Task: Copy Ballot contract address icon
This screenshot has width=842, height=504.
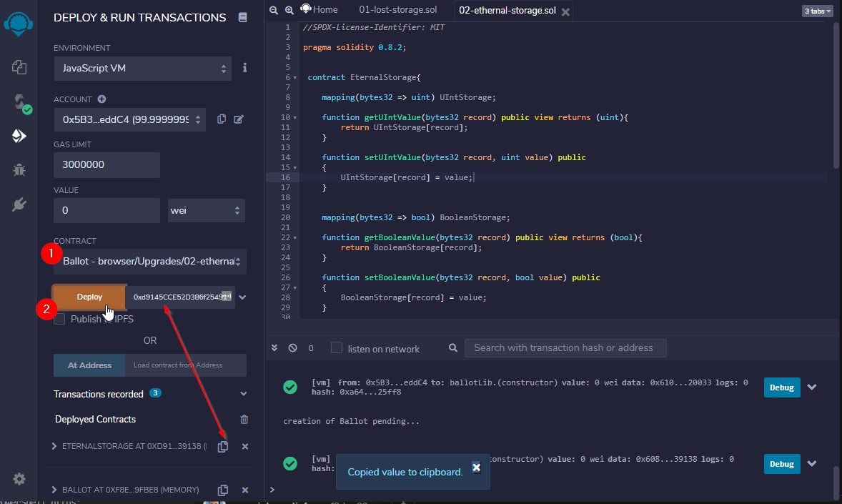Action: tap(223, 490)
